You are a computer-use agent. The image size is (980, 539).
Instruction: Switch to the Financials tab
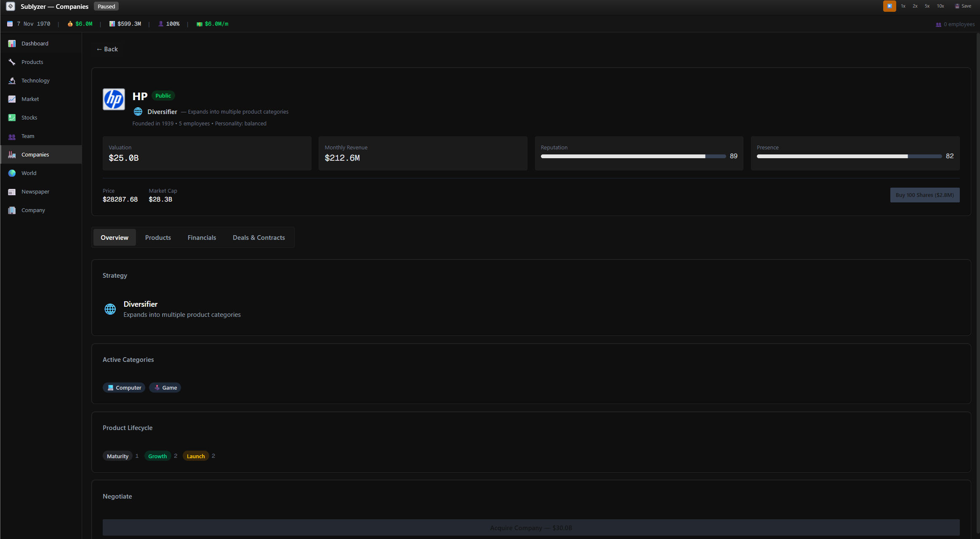tap(202, 237)
